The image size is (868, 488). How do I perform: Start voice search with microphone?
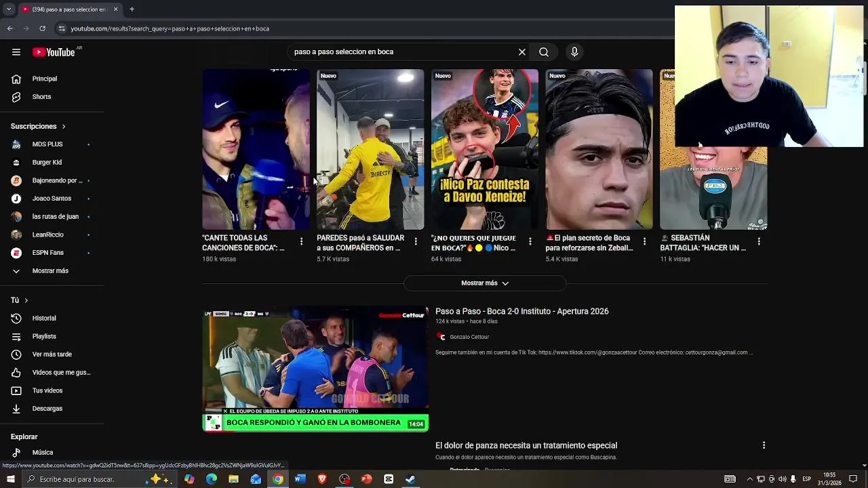574,52
